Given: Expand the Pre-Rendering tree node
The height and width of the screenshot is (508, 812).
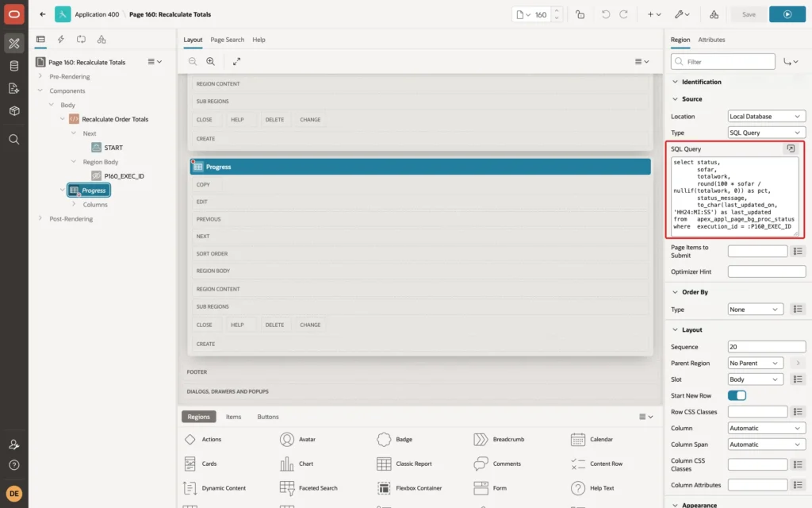Looking at the screenshot, I should click(x=40, y=76).
